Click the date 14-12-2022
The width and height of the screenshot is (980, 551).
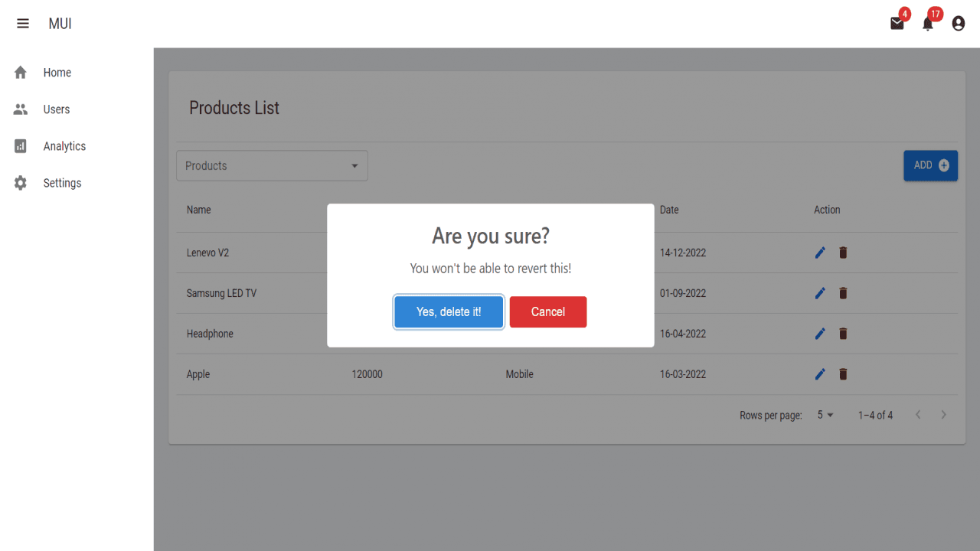pos(683,253)
